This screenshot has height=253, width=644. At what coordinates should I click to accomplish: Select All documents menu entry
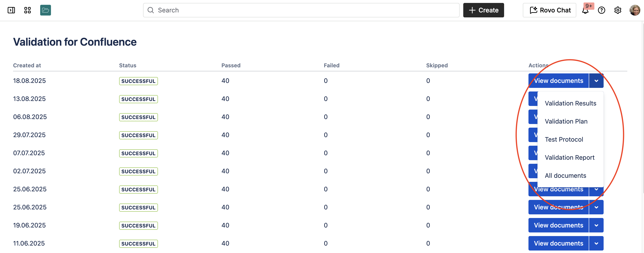click(570, 176)
